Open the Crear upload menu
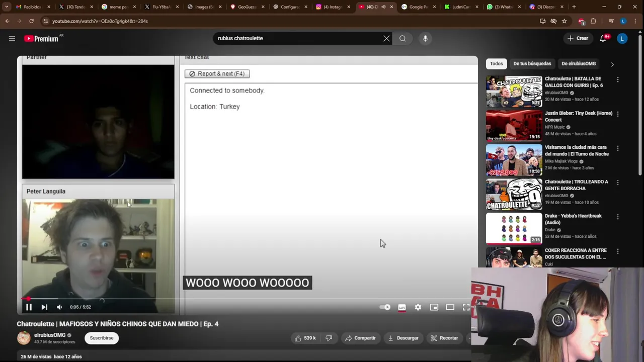644x362 pixels. pyautogui.click(x=578, y=38)
